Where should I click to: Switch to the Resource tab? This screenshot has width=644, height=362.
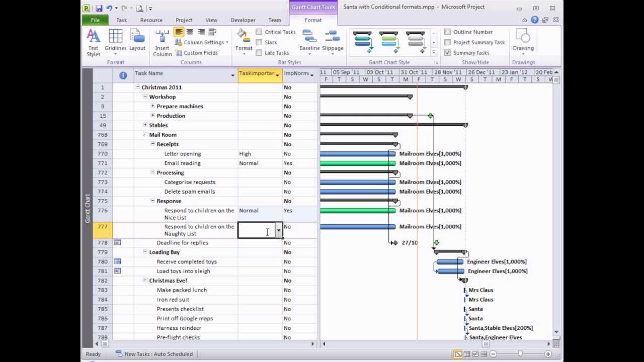coord(151,20)
